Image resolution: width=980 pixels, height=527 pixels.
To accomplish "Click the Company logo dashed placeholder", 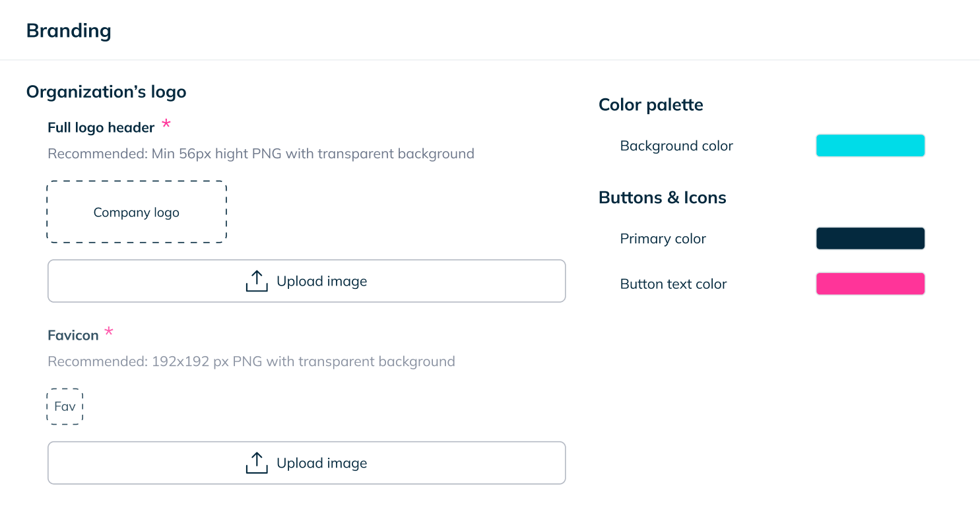I will pyautogui.click(x=137, y=212).
